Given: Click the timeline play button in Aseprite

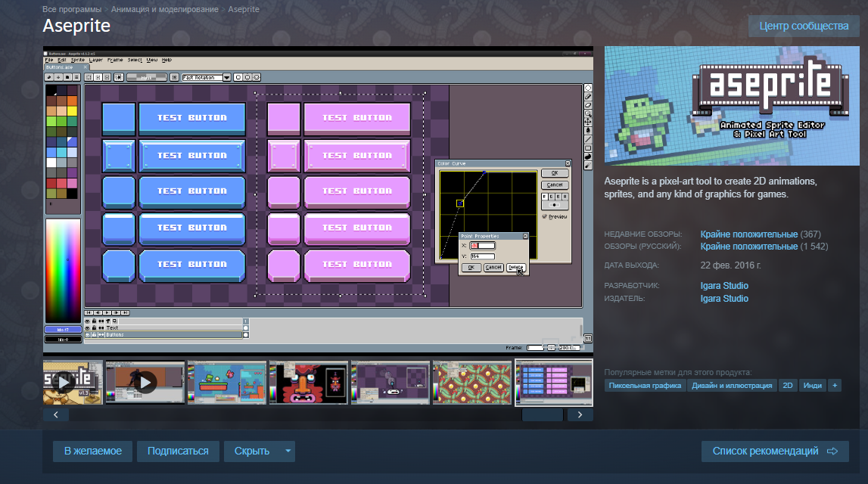Looking at the screenshot, I should point(107,312).
